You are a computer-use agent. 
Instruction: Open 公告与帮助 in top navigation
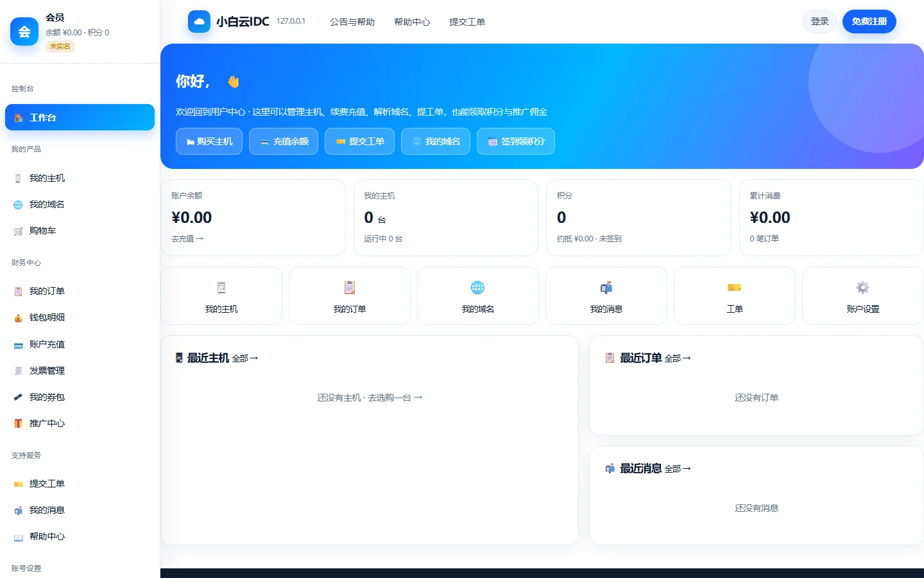352,22
